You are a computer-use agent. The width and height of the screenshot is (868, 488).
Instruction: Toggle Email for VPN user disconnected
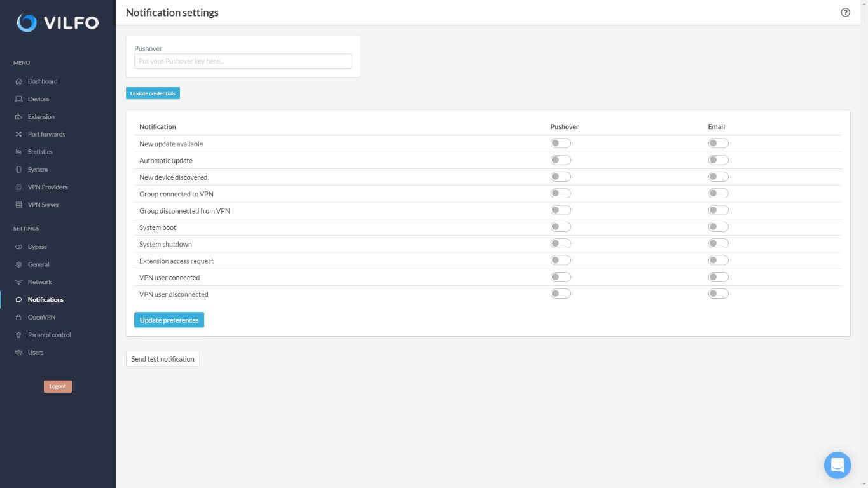[x=719, y=294]
